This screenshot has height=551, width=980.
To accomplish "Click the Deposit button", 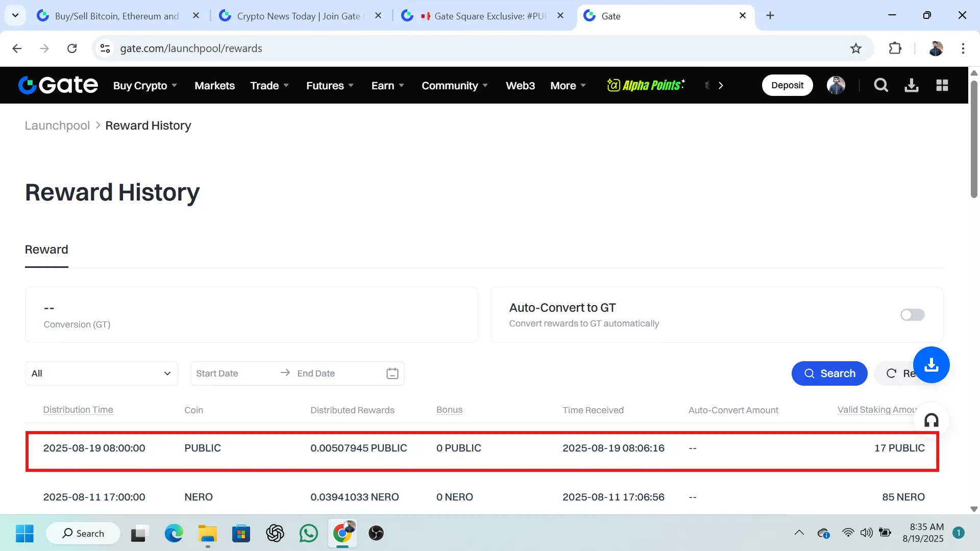I will pos(787,85).
